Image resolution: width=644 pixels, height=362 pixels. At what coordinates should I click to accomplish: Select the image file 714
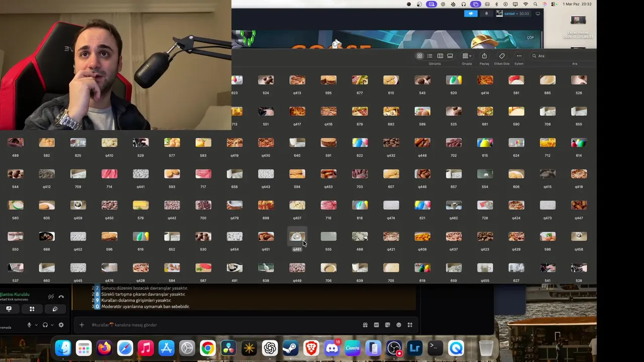coord(109,174)
